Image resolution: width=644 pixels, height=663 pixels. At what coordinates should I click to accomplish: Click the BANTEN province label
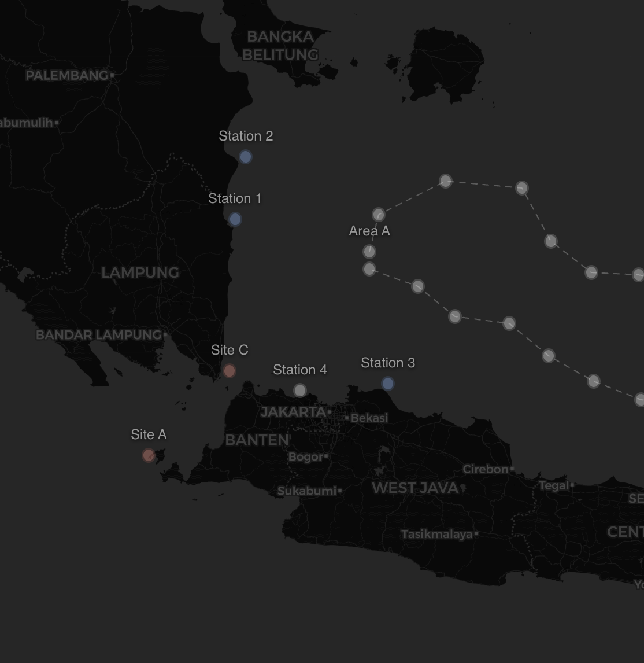click(x=257, y=440)
